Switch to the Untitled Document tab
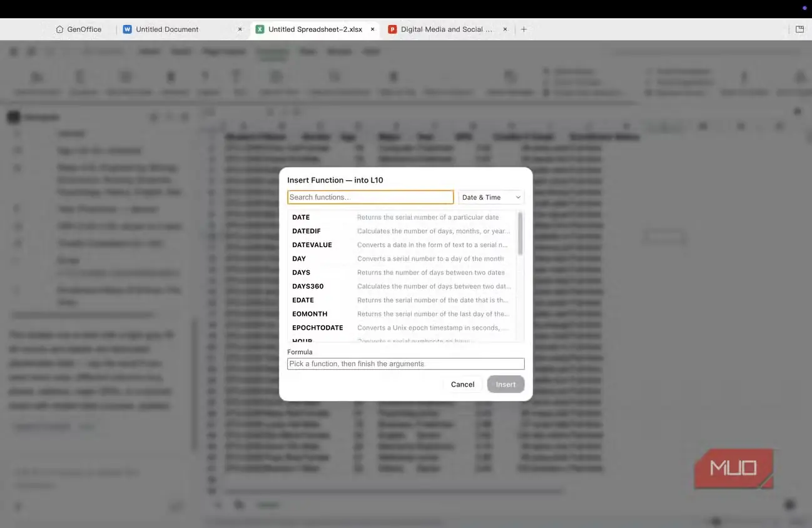 tap(167, 29)
